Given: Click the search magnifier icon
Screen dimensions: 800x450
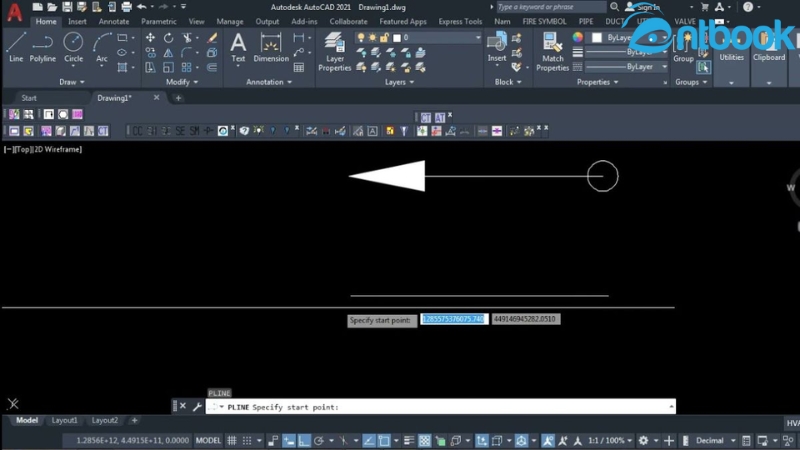Looking at the screenshot, I should (x=614, y=7).
